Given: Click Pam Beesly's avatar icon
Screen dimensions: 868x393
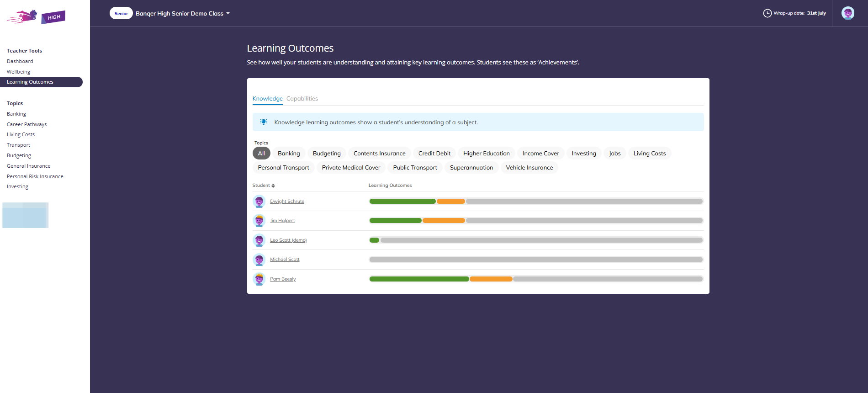Looking at the screenshot, I should 259,279.
